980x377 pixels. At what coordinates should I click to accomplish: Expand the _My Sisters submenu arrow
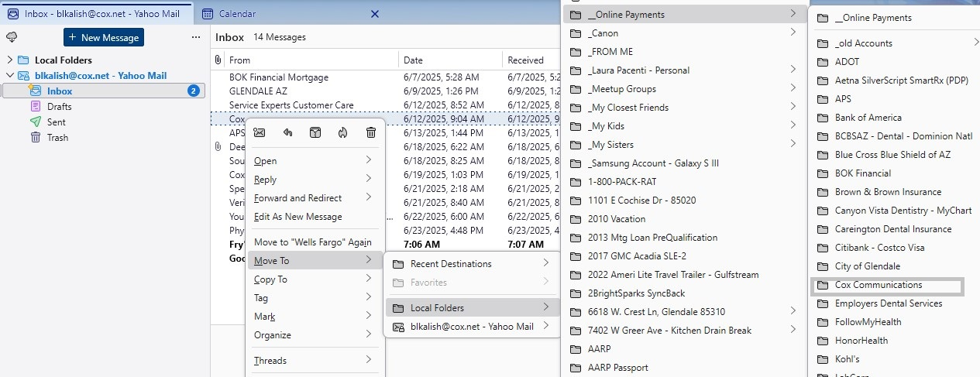click(x=793, y=144)
